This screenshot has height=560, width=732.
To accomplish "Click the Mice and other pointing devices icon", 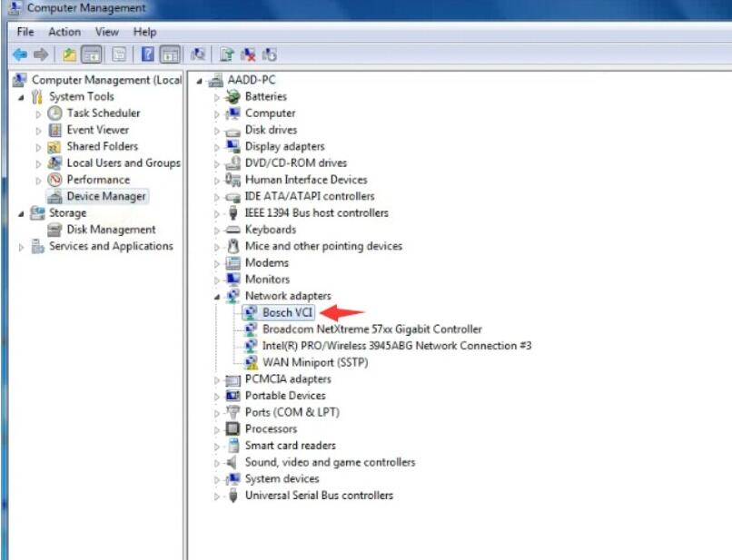I will pyautogui.click(x=233, y=246).
